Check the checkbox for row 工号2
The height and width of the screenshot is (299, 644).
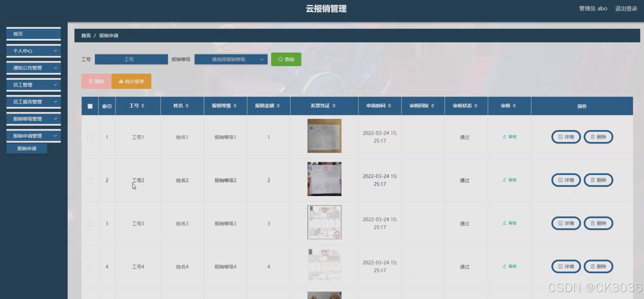(89, 180)
